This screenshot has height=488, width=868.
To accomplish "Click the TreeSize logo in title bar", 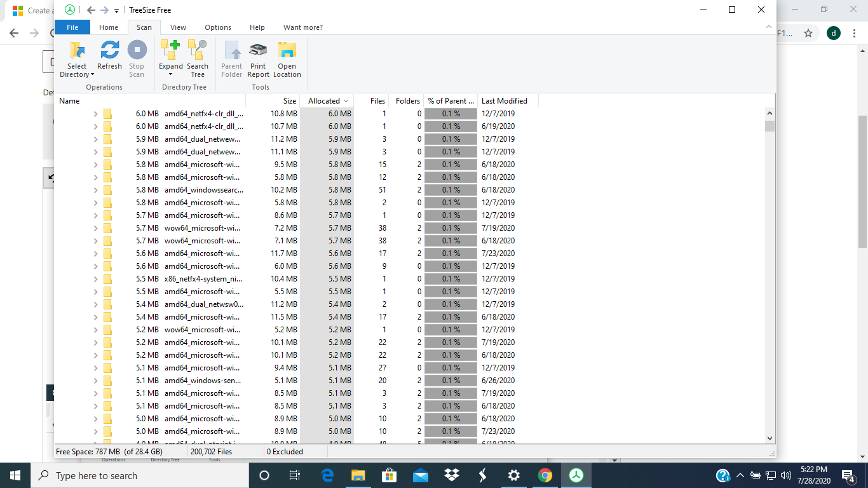I will point(69,10).
